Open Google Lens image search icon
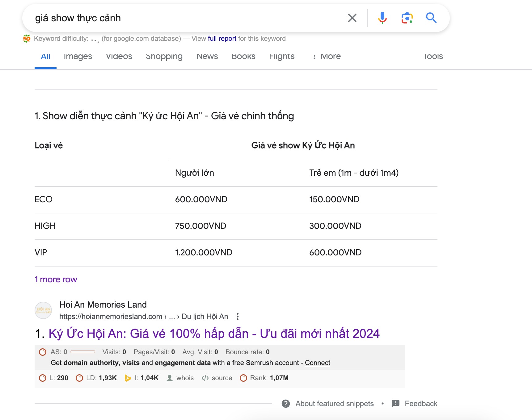 pyautogui.click(x=407, y=18)
